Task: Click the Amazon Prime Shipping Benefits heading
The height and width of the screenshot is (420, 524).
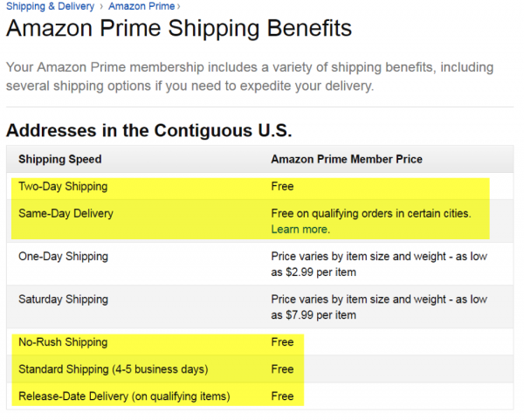Action: (179, 29)
